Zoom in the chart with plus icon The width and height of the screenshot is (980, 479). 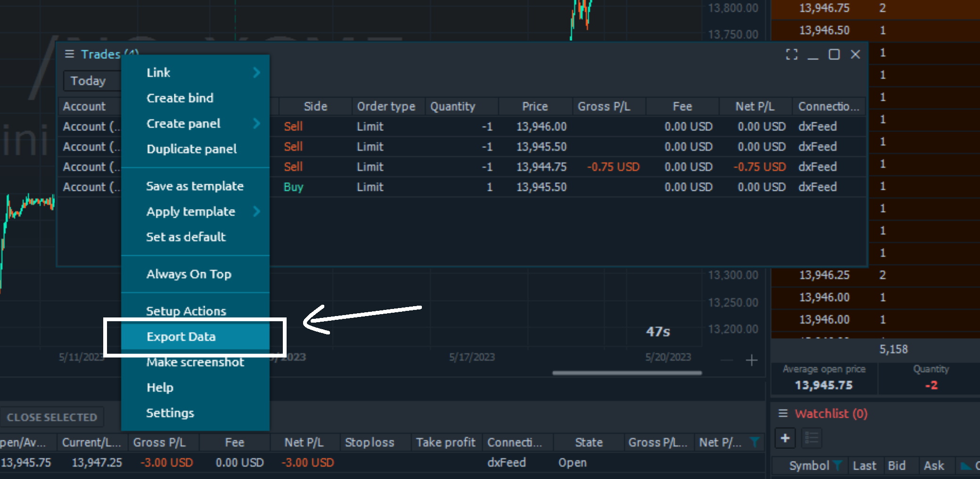tap(752, 361)
